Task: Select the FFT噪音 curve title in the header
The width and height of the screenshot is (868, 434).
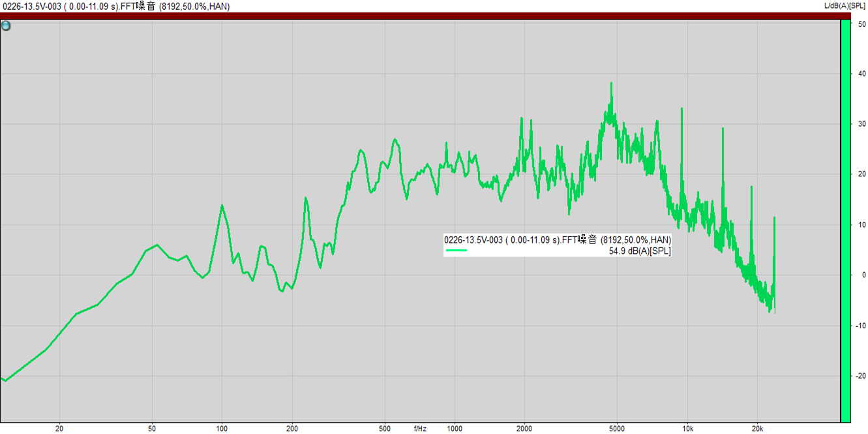Action: [x=115, y=7]
